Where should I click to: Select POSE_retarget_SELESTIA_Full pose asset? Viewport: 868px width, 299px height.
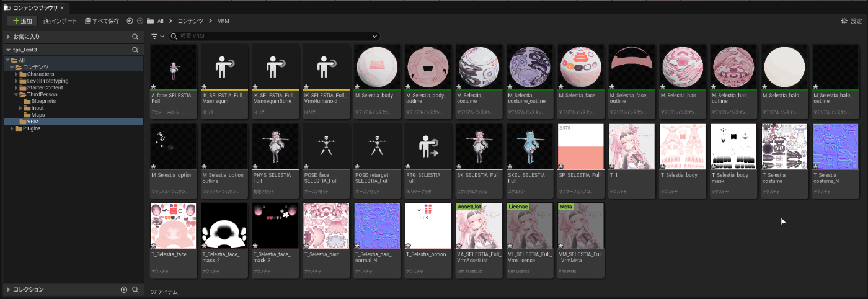coord(377,161)
